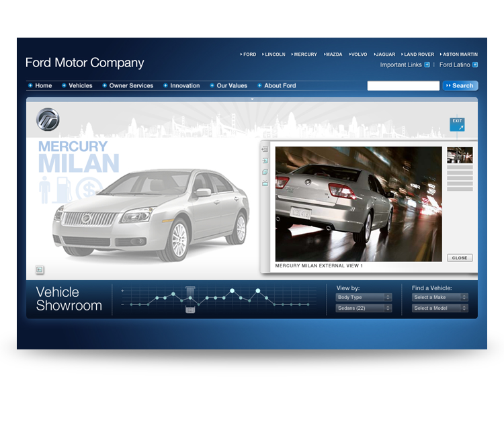Go to the Innovation menu item
Image resolution: width=504 pixels, height=426 pixels.
184,86
